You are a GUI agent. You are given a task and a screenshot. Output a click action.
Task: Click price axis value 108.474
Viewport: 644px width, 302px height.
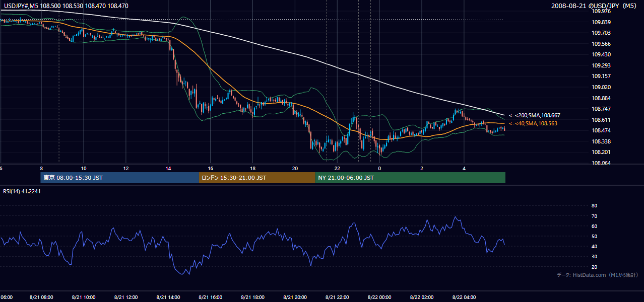pos(601,131)
